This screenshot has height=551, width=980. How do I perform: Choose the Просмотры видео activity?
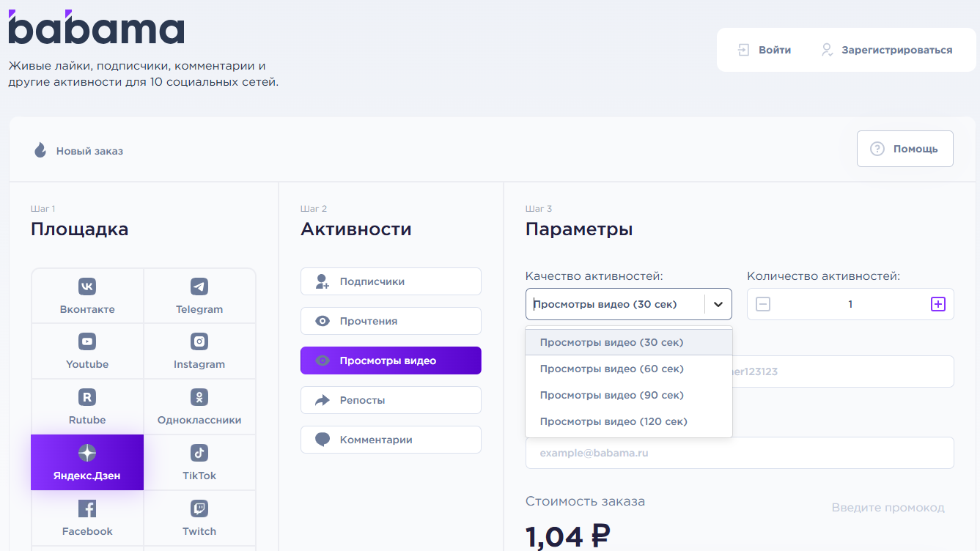[x=391, y=360]
